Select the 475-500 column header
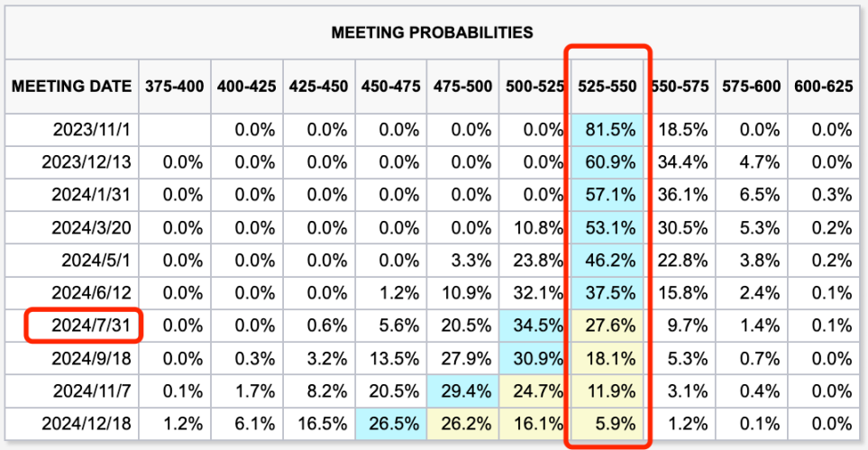The image size is (868, 450). (463, 87)
